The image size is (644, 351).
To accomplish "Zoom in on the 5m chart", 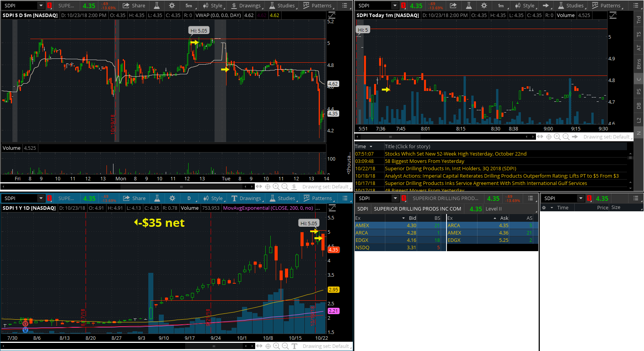I will click(276, 187).
